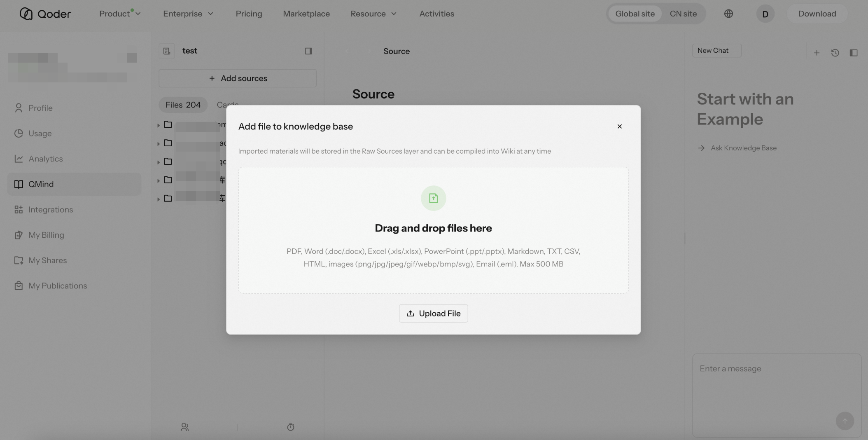Click the knowledge base document icon next to test

[167, 51]
